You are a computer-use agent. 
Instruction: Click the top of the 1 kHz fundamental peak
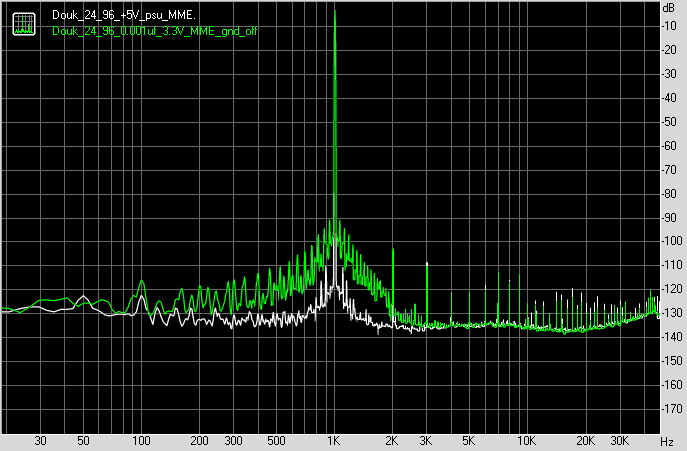[335, 11]
